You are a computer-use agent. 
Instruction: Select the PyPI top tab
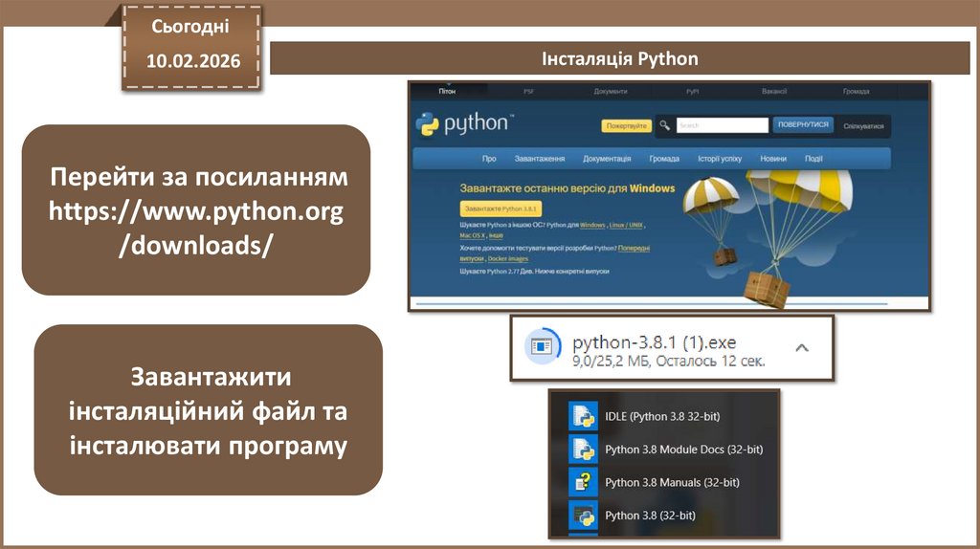pos(693,91)
